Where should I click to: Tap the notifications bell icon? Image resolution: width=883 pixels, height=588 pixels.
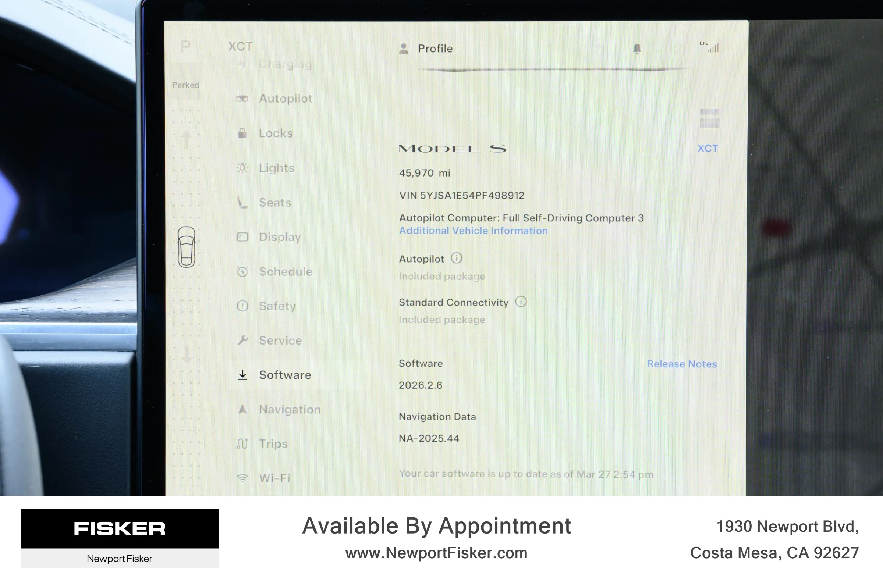coord(637,49)
